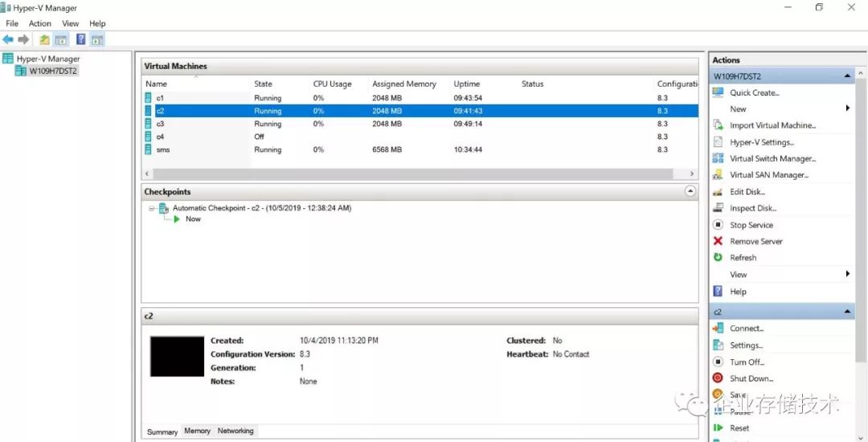Click Connect... in c2 actions
The width and height of the screenshot is (868, 442).
click(746, 328)
